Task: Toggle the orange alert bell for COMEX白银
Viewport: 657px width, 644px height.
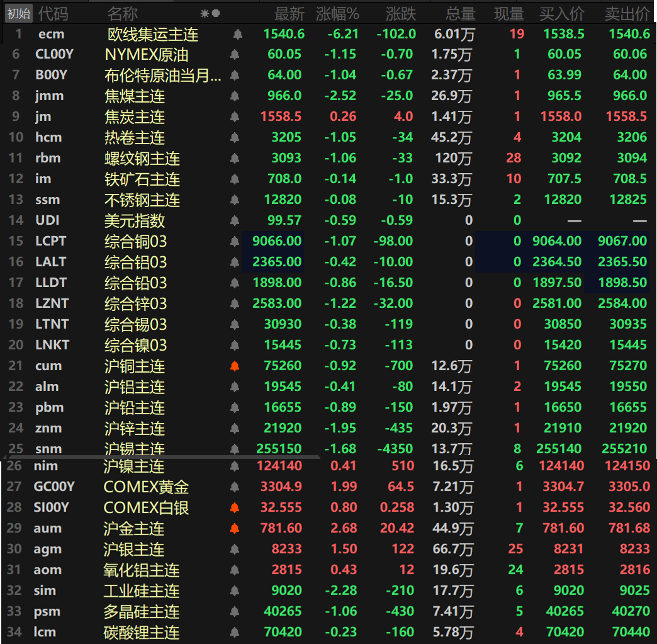Action: [235, 508]
